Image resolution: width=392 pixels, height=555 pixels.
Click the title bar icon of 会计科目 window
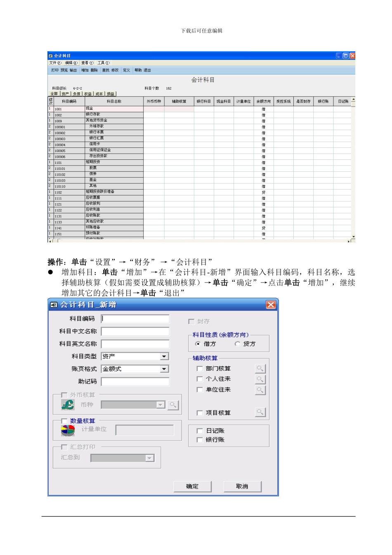51,56
